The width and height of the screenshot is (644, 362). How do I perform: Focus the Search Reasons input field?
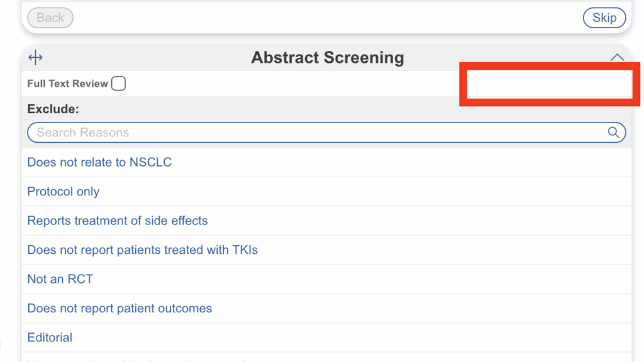[314, 133]
